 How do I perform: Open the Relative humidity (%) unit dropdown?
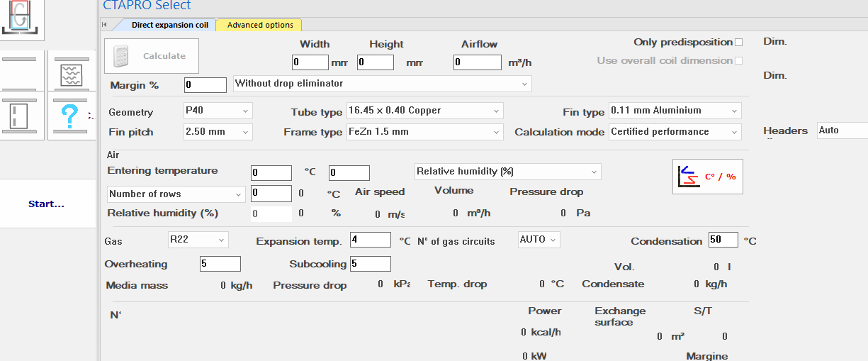tap(507, 172)
